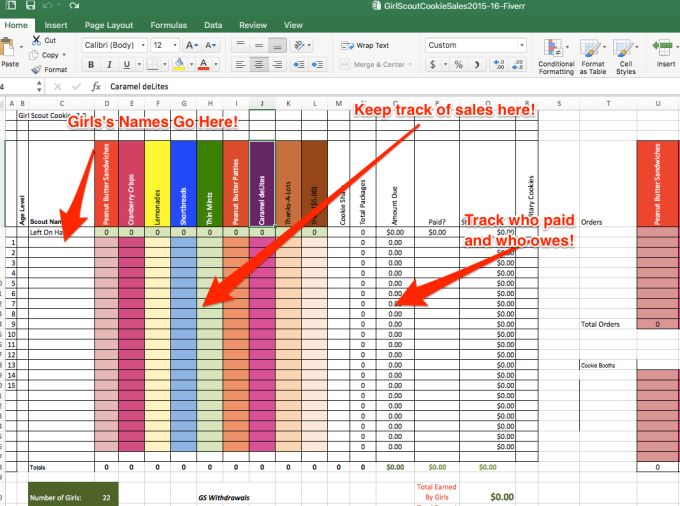
Task: Click the Copy icon
Action: pos(34,55)
